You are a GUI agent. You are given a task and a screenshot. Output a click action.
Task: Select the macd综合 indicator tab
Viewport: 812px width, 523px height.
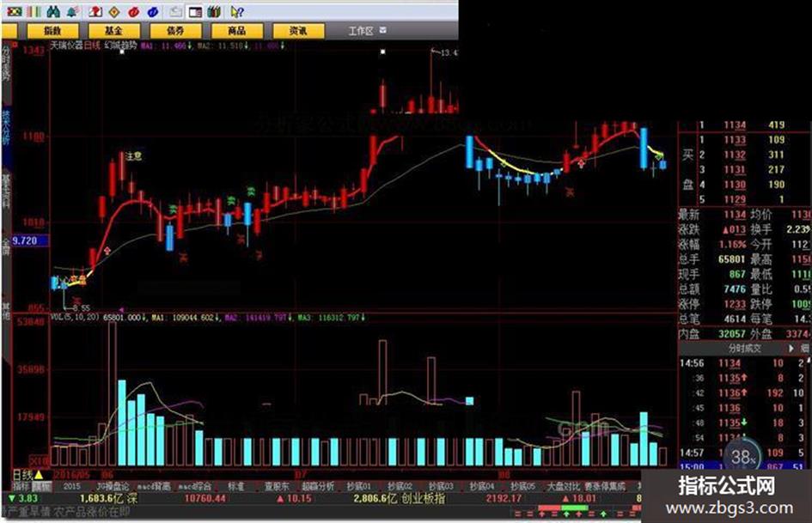coord(195,487)
